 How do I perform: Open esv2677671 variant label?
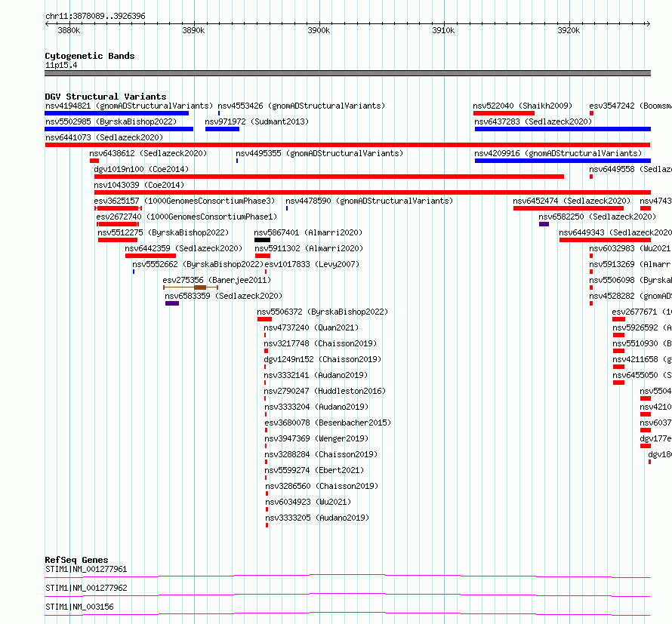click(642, 312)
